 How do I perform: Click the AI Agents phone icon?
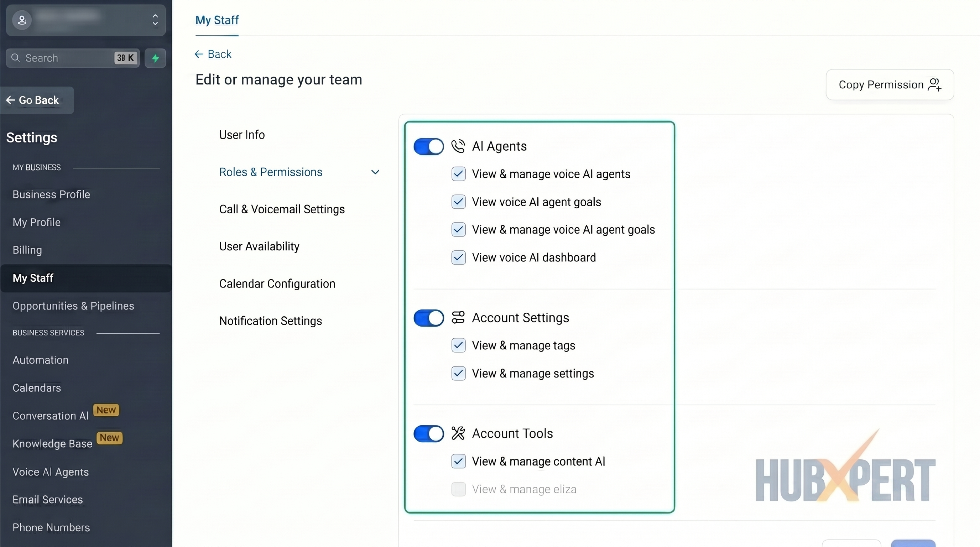point(458,146)
